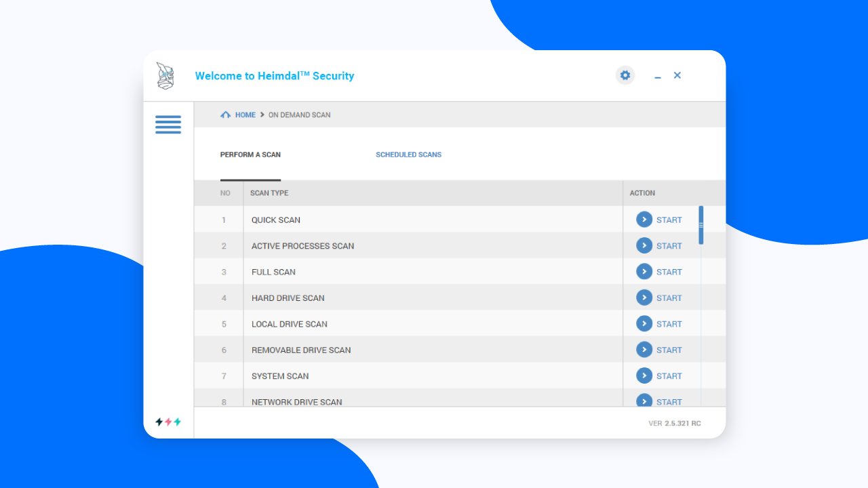The width and height of the screenshot is (868, 488).
Task: Switch to the Perform a Scan tab
Action: pyautogui.click(x=250, y=155)
